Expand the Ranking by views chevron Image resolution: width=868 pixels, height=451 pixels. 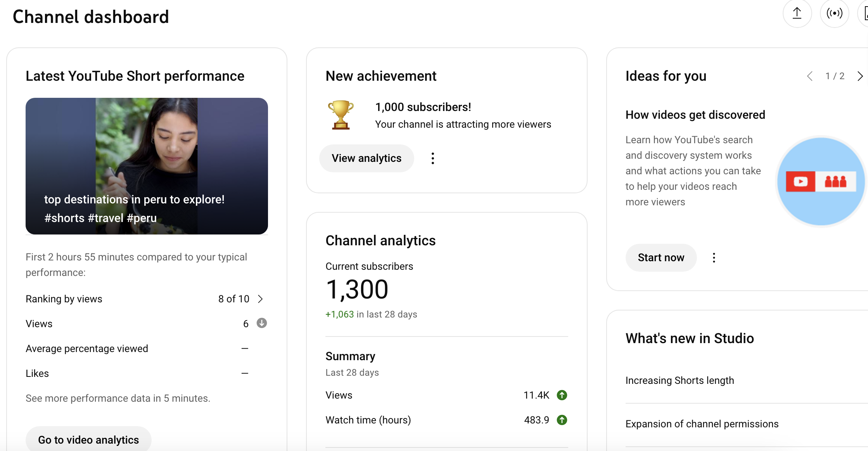point(261,299)
